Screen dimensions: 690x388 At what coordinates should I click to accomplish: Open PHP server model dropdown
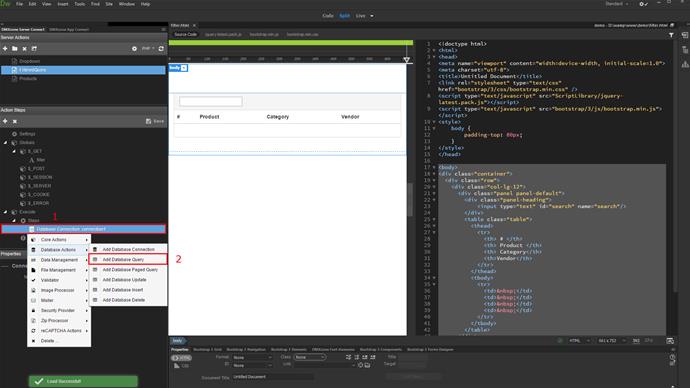click(147, 48)
